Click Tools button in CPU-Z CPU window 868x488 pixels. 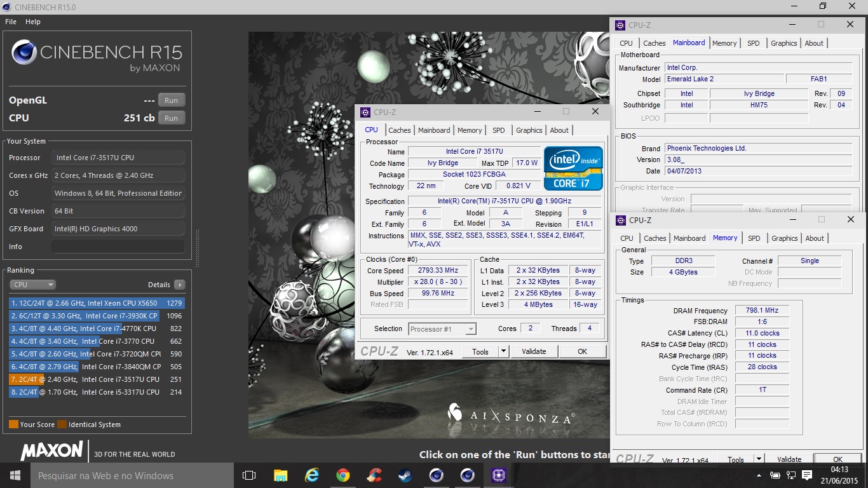[480, 351]
